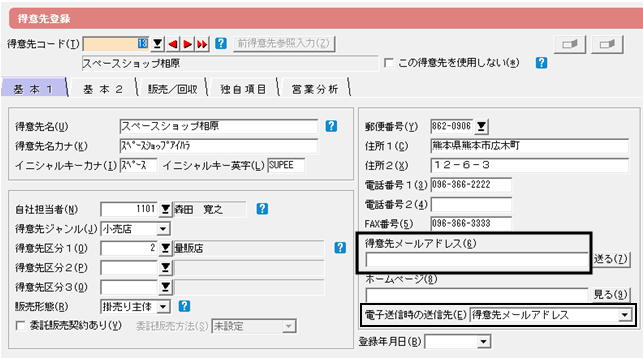This screenshot has width=643, height=362.
Task: Open 得意先区分1 lookup arrow
Action: (x=165, y=248)
